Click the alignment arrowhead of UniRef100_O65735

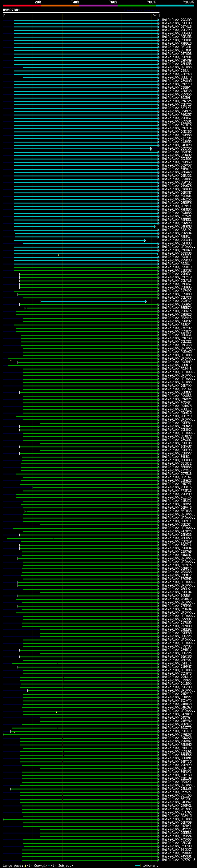(151, 149)
